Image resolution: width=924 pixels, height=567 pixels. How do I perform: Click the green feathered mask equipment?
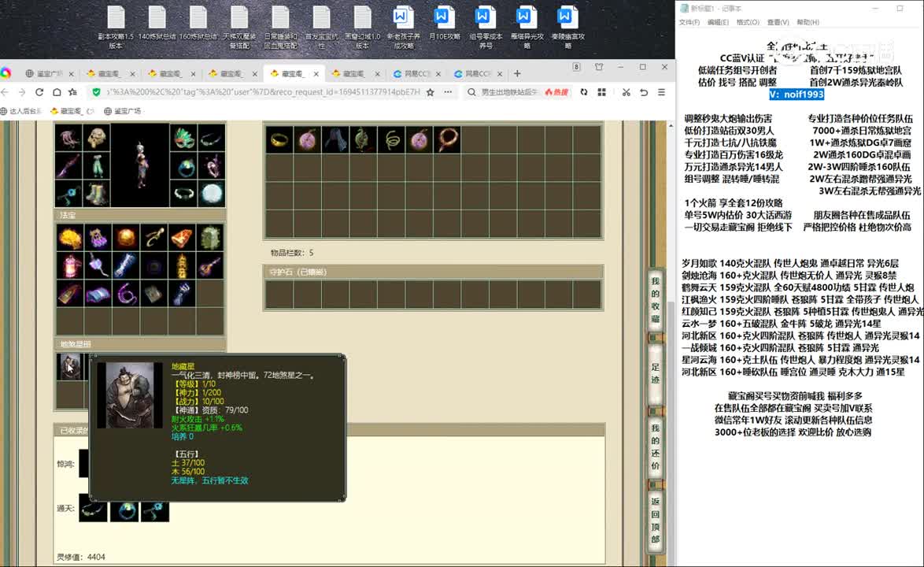(x=184, y=139)
